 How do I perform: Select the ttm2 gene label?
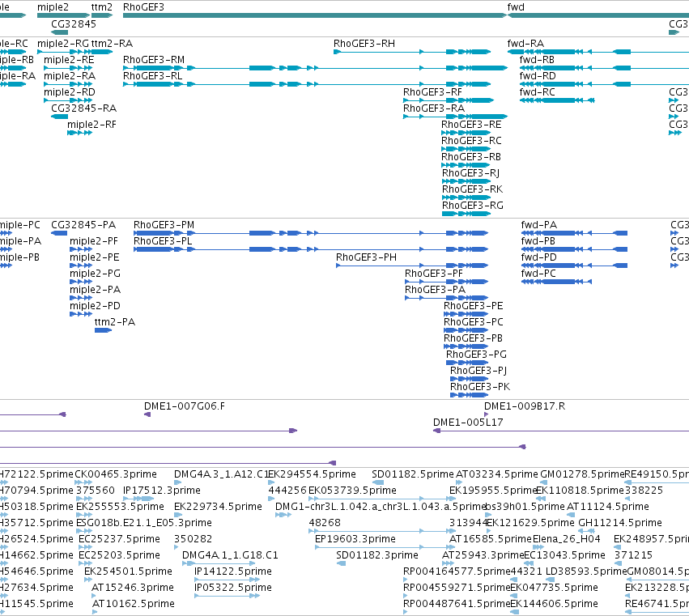pos(102,7)
